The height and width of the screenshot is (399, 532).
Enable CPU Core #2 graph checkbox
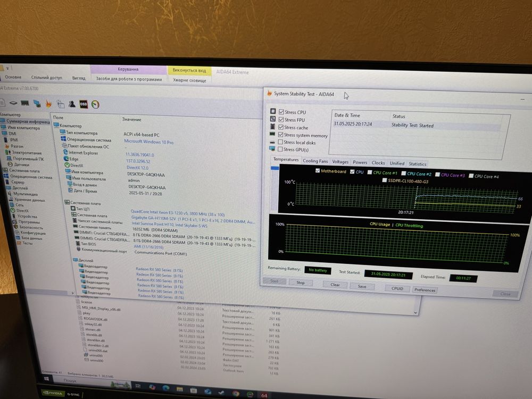tap(403, 173)
